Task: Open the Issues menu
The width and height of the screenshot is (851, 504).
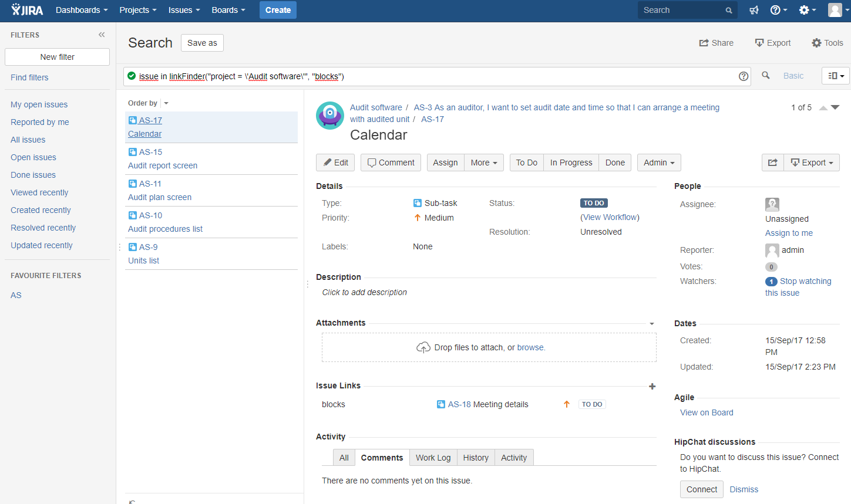Action: click(x=184, y=10)
